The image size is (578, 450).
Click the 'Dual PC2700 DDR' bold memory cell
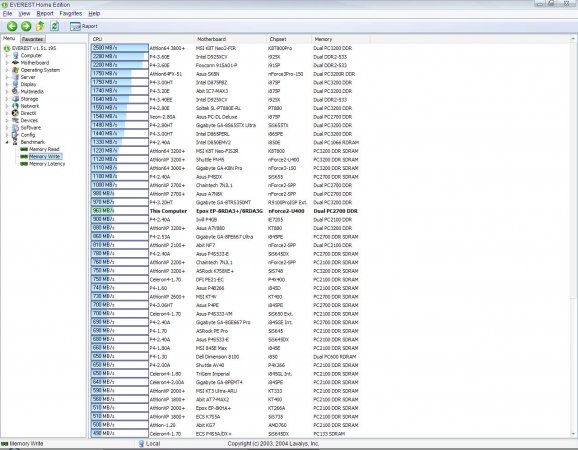click(x=335, y=211)
